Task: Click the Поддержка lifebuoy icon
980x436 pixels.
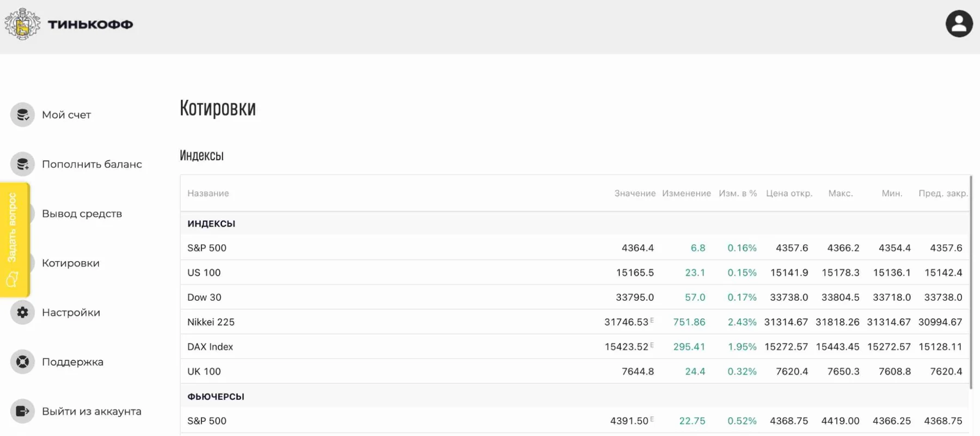Action: (22, 362)
